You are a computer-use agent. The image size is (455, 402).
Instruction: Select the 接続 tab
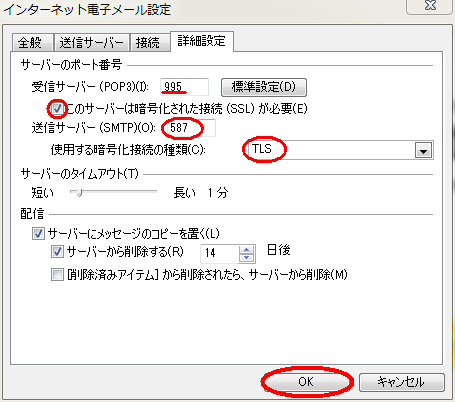[x=150, y=43]
